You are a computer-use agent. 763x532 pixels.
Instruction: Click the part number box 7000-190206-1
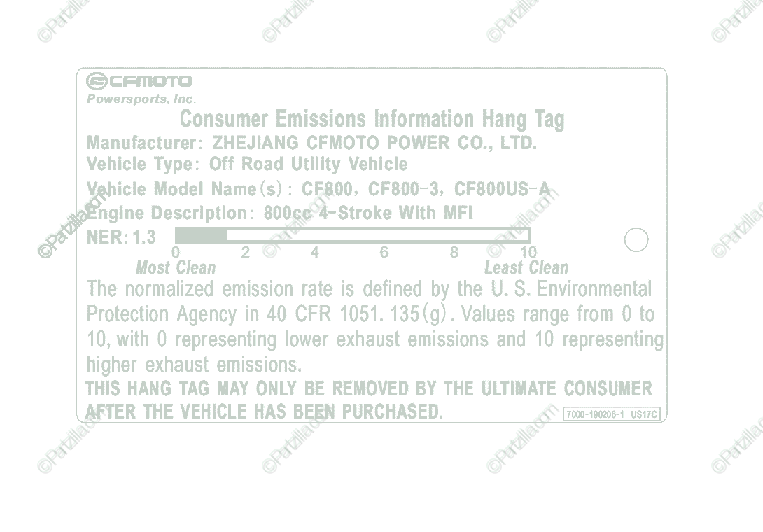(x=612, y=414)
